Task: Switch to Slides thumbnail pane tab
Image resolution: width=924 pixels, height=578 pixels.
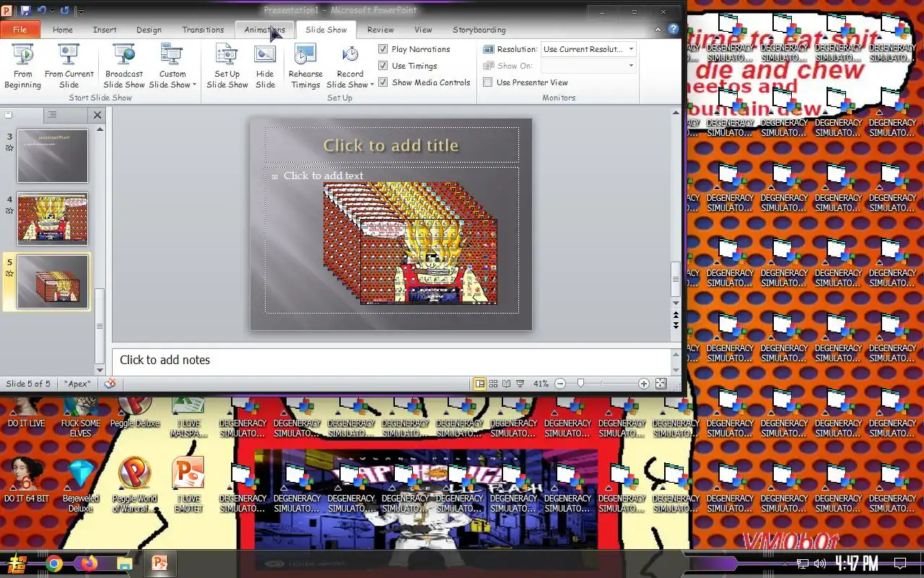Action: coord(9,115)
